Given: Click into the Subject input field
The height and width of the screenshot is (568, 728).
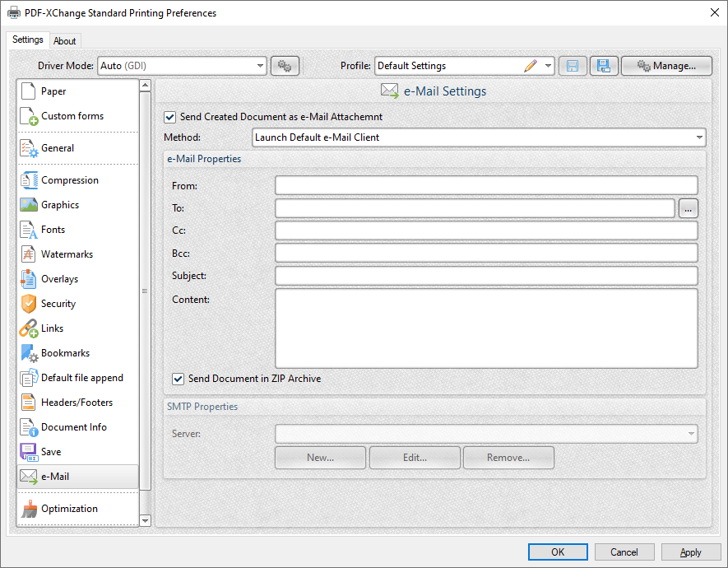Looking at the screenshot, I should pyautogui.click(x=486, y=276).
